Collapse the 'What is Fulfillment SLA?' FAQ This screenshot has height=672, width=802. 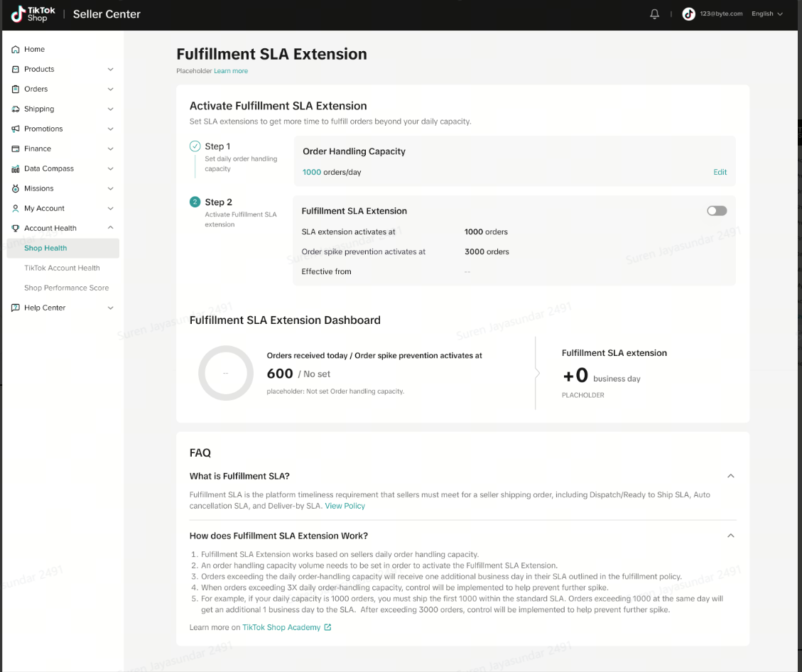730,476
